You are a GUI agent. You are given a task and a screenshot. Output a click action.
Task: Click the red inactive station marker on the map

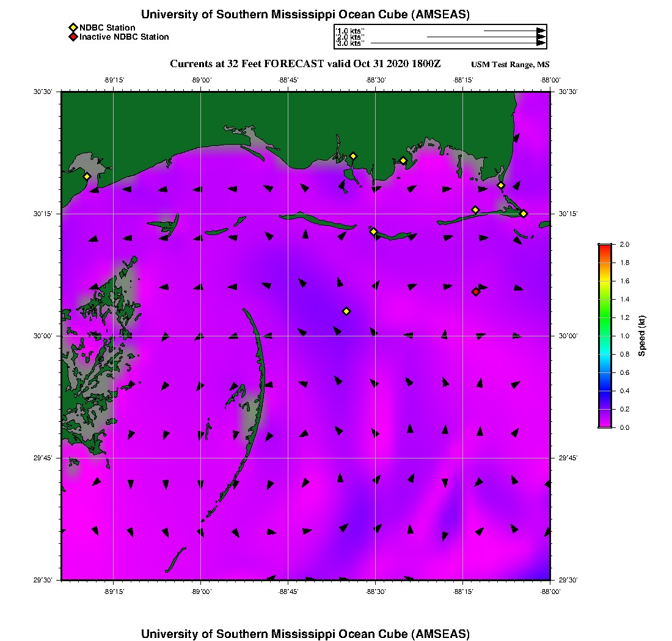tap(476, 292)
